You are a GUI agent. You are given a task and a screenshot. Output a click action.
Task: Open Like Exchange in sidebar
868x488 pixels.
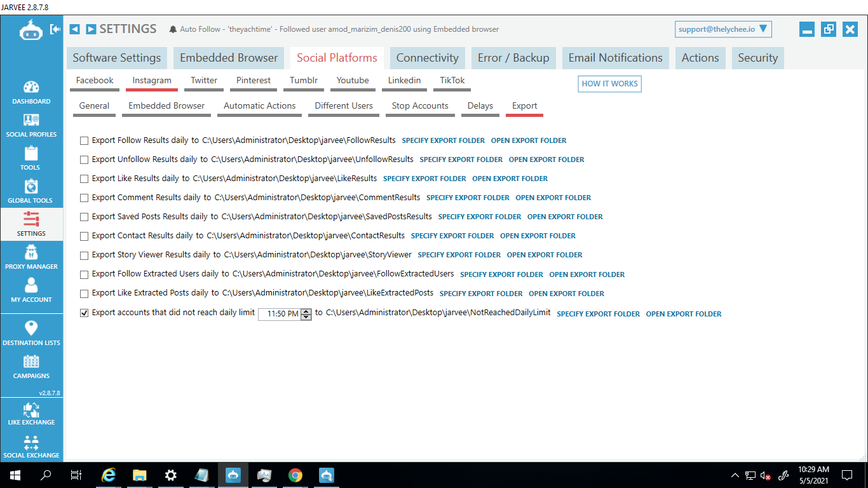click(31, 414)
